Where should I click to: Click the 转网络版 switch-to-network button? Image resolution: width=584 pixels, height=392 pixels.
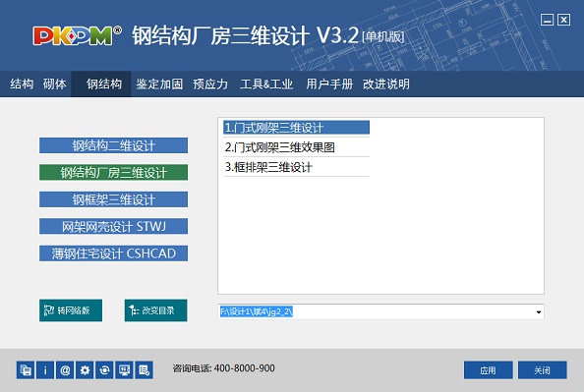71,310
